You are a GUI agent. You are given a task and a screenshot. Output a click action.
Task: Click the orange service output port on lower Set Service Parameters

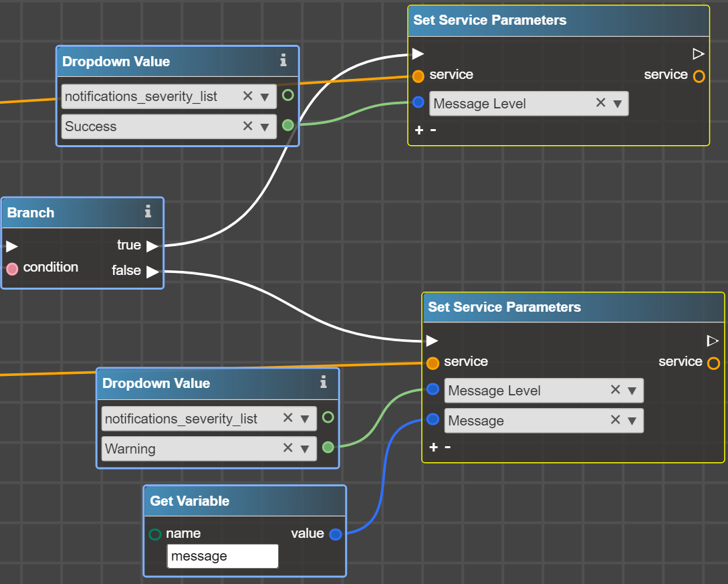click(713, 362)
